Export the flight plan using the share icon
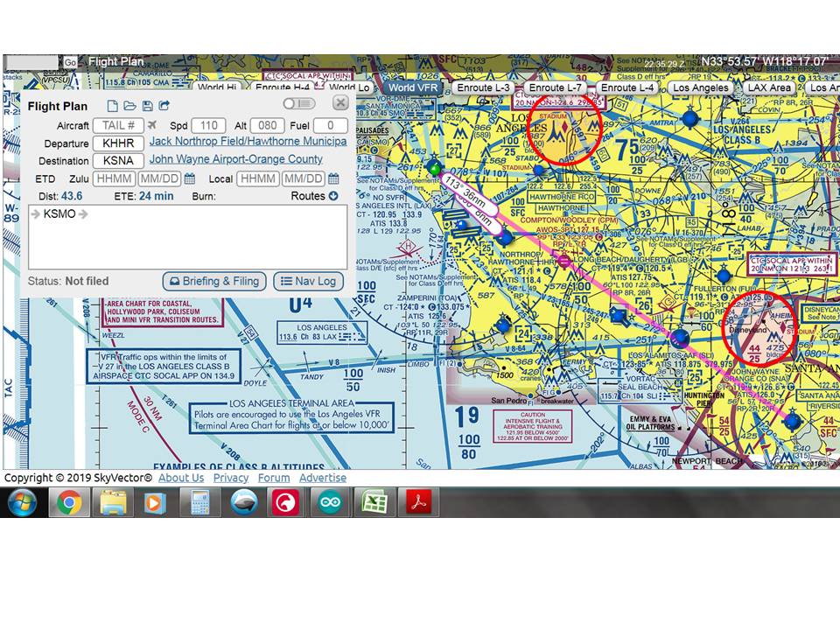Viewport: 840px width, 630px height. 164,104
